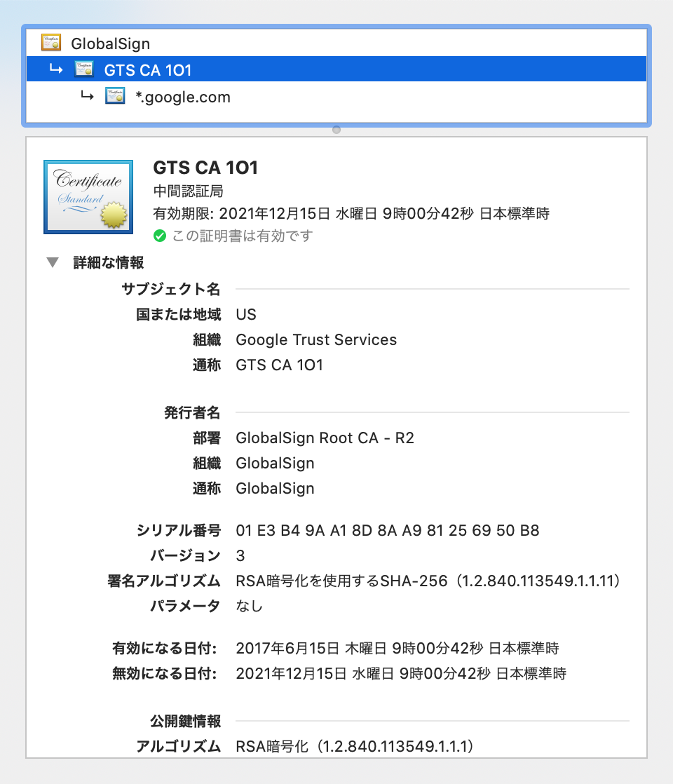Click the サブジェクト名 section heading
Screen dimensions: 673x784
tap(171, 289)
